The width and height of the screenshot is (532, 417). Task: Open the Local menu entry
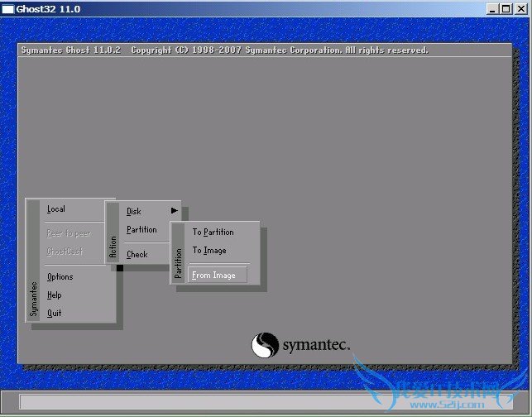(x=56, y=209)
